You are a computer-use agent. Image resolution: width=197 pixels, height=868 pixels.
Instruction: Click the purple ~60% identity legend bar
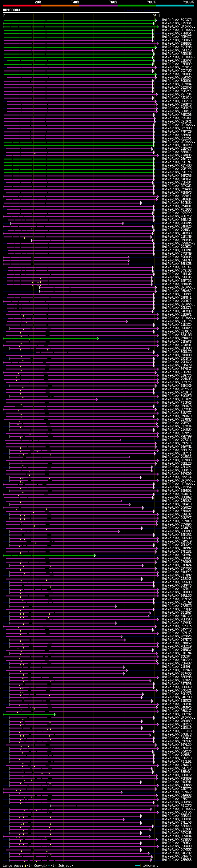pyautogui.click(x=99, y=6)
